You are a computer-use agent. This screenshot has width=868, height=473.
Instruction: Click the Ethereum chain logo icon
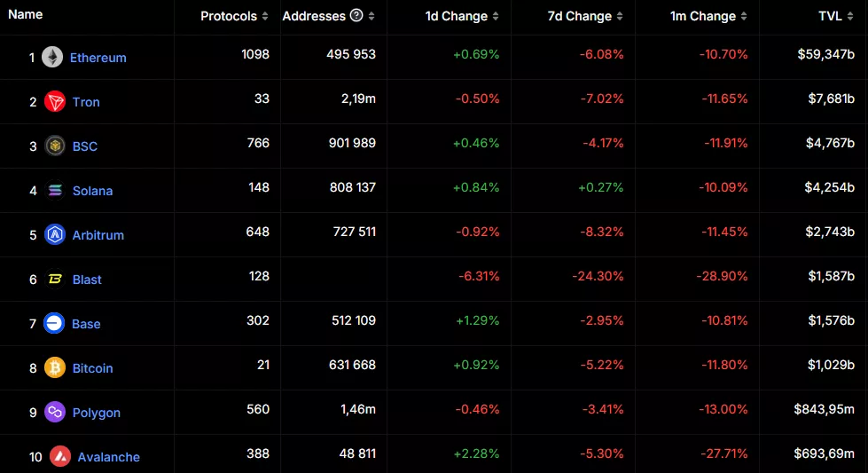[x=52, y=57]
